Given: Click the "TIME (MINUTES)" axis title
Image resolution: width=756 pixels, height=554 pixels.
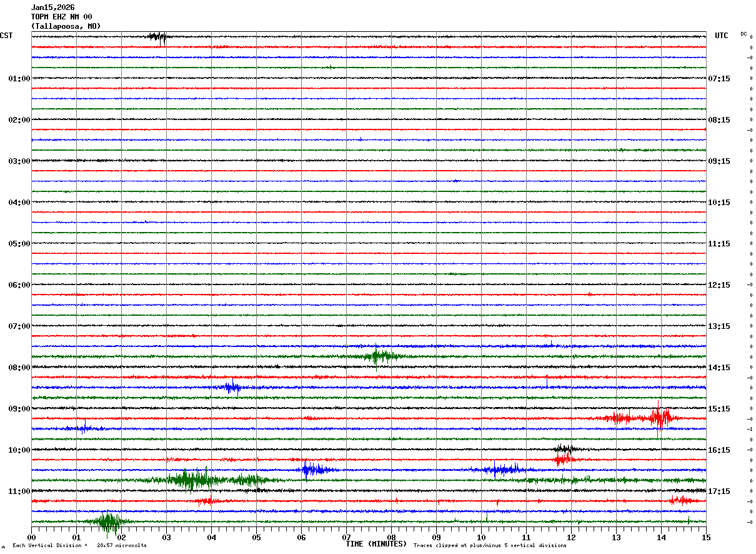Looking at the screenshot, I should pos(376,544).
